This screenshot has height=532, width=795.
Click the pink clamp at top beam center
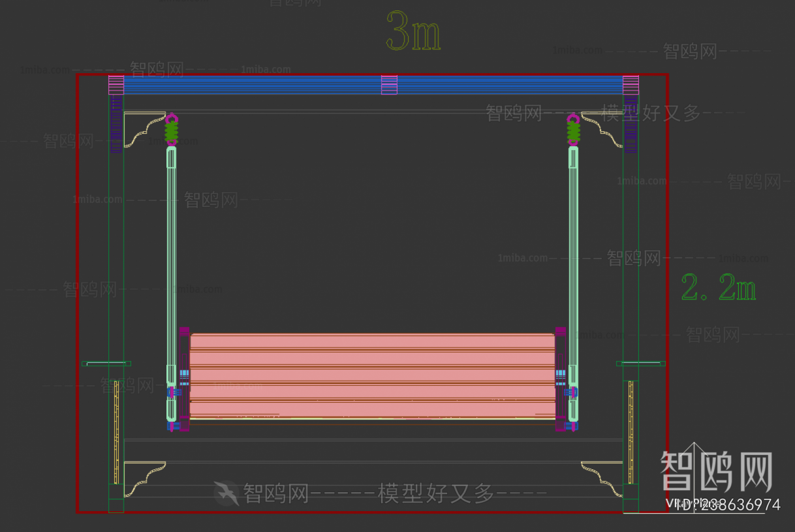[389, 85]
